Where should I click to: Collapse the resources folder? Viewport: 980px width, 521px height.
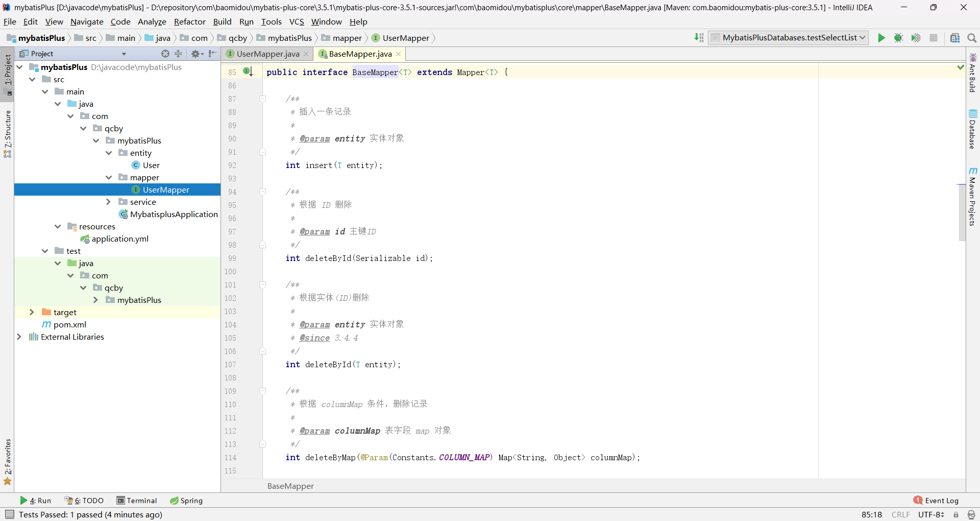(x=58, y=226)
